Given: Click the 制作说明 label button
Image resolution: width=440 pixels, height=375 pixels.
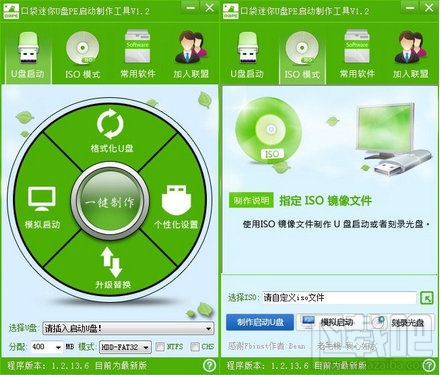Looking at the screenshot, I should 251,200.
